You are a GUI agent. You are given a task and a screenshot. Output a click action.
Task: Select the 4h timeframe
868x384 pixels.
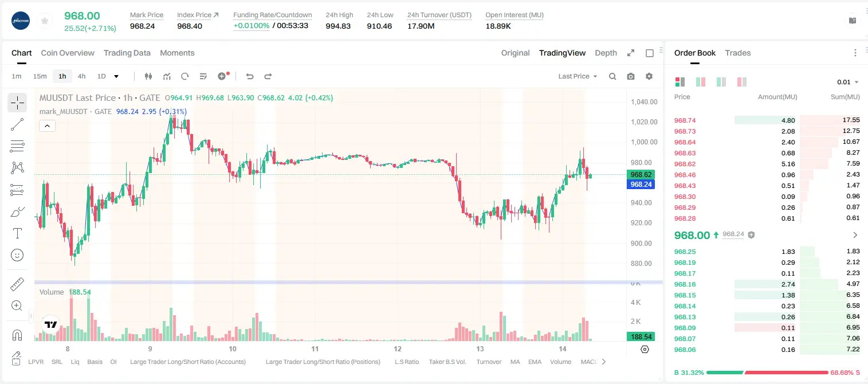(x=81, y=76)
